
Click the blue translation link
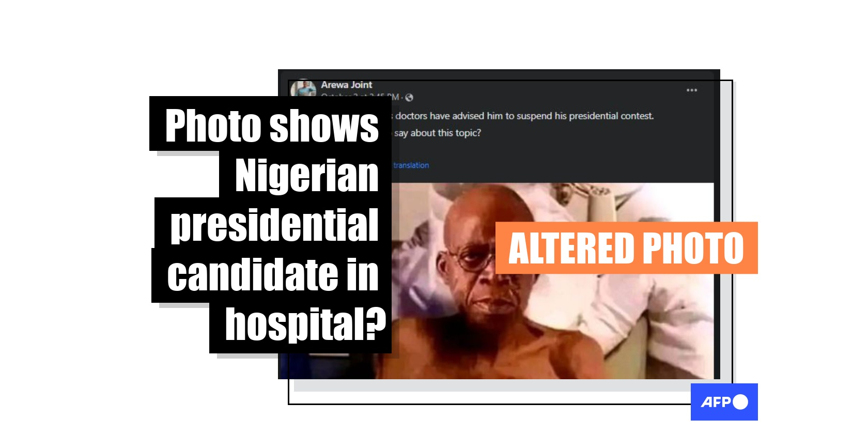411,165
